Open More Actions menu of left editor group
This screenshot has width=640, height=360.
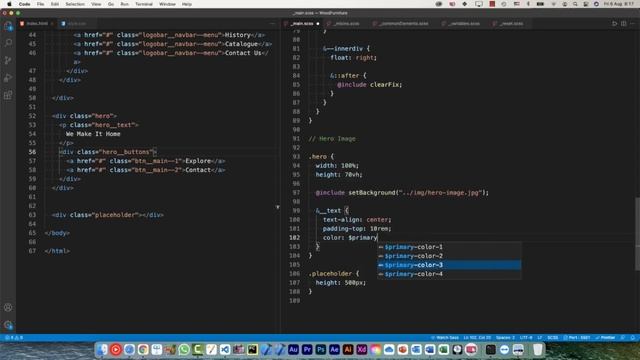(x=272, y=24)
